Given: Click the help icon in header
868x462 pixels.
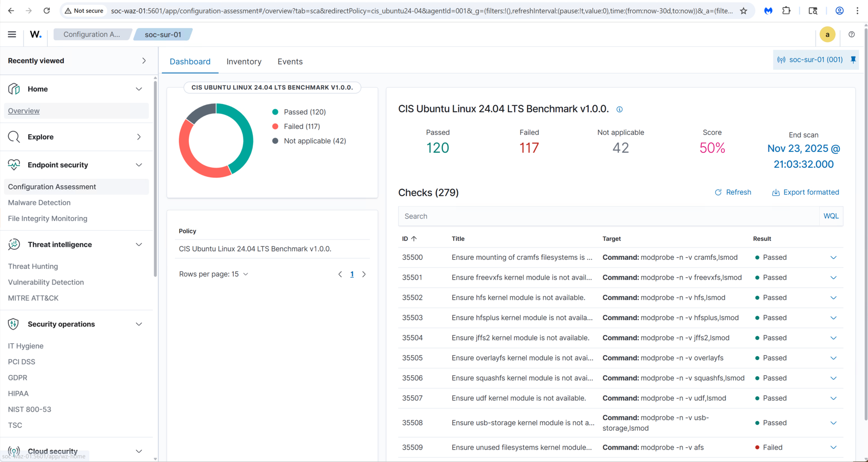Looking at the screenshot, I should coord(852,34).
